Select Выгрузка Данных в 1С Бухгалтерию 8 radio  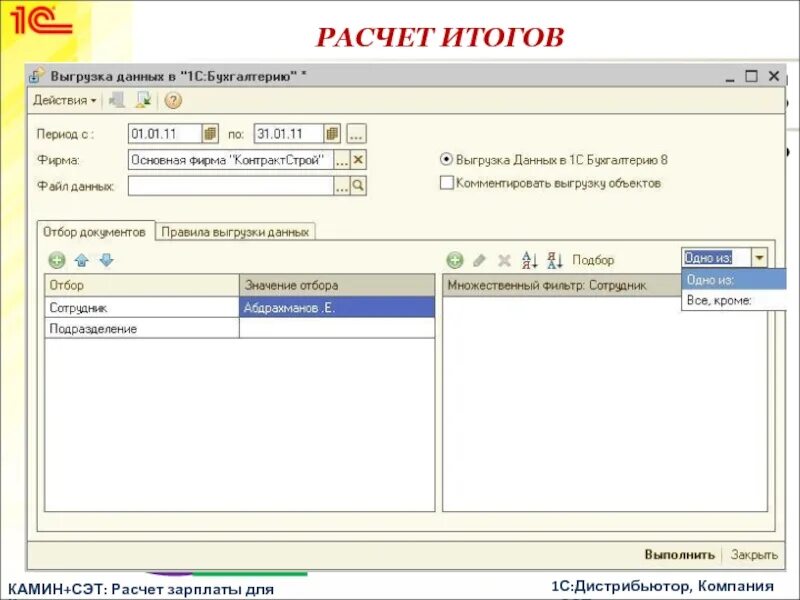click(446, 160)
